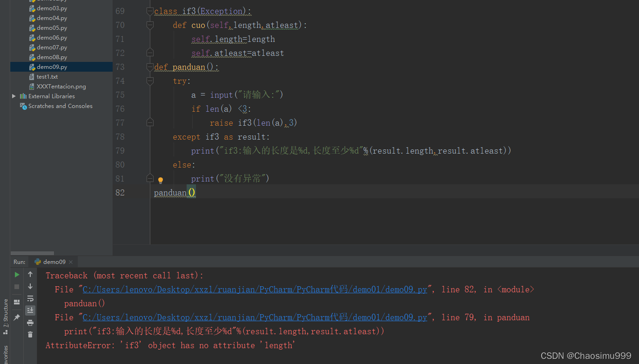
Task: Rerun demo09 with the green play icon
Action: 16,274
